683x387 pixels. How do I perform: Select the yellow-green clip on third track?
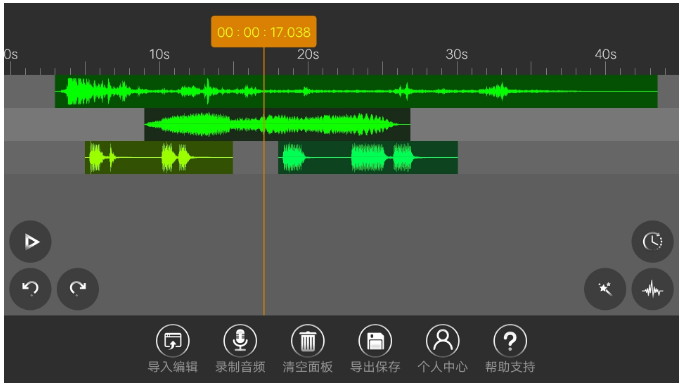pos(159,158)
